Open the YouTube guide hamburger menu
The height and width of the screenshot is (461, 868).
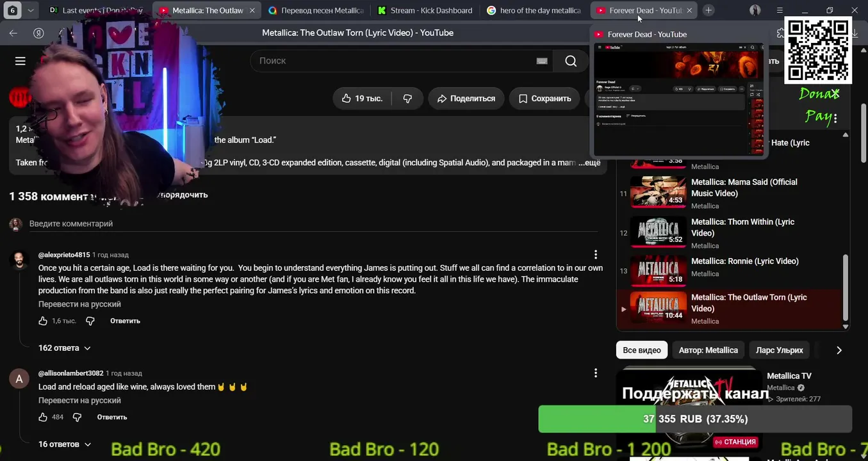20,61
